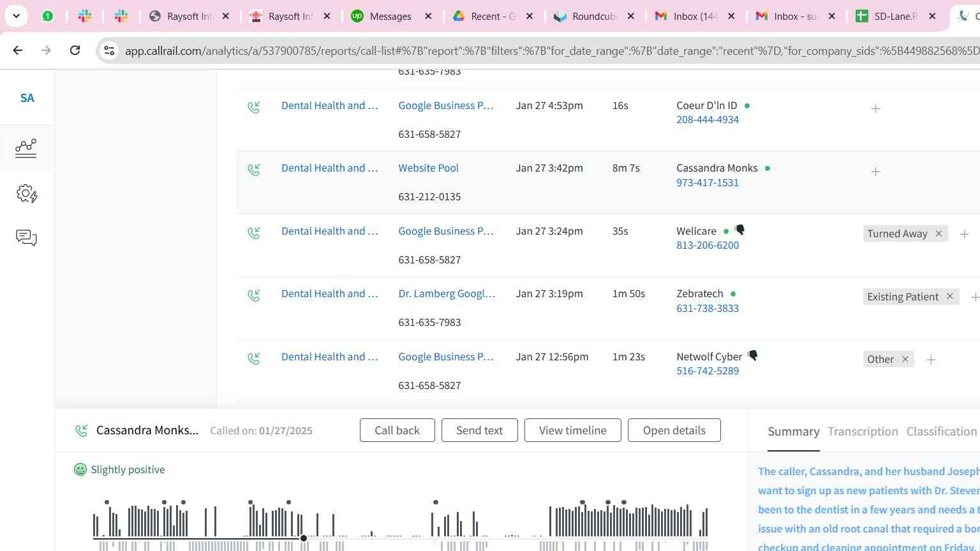Screen dimensions: 980x551
Task: Remove the Other tag
Action: point(905,359)
